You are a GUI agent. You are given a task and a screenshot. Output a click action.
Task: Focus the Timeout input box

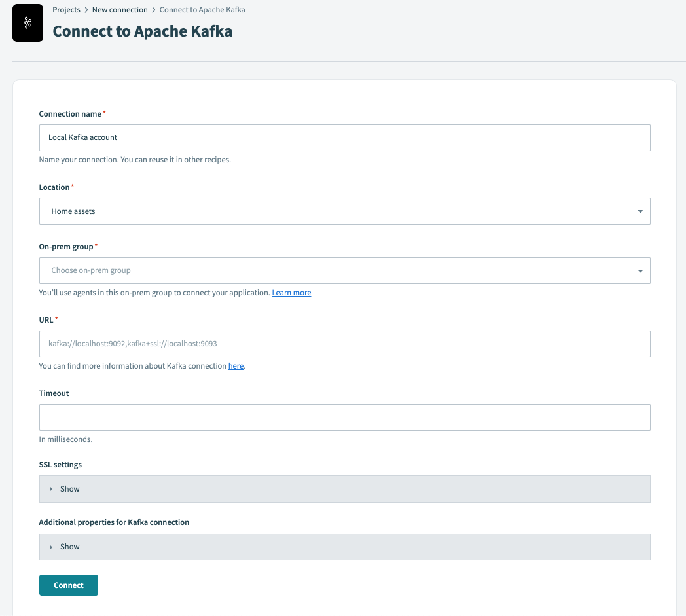(345, 417)
